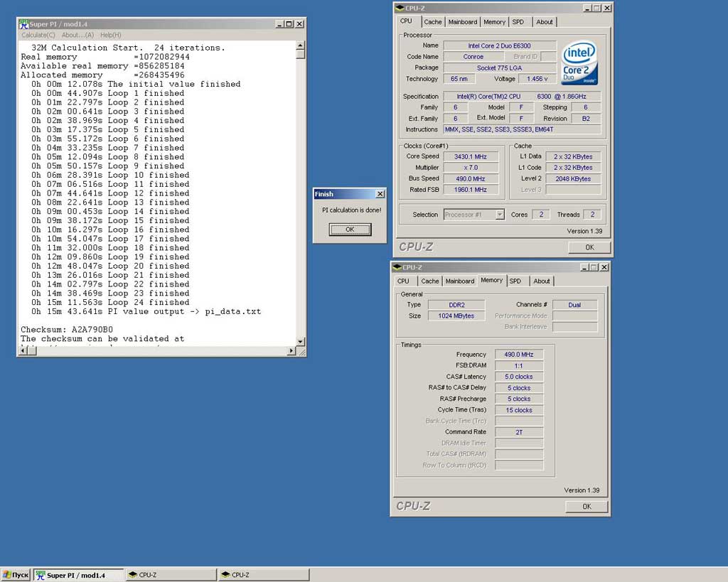Select SPD tab in lower CPU-Z window

(x=515, y=281)
